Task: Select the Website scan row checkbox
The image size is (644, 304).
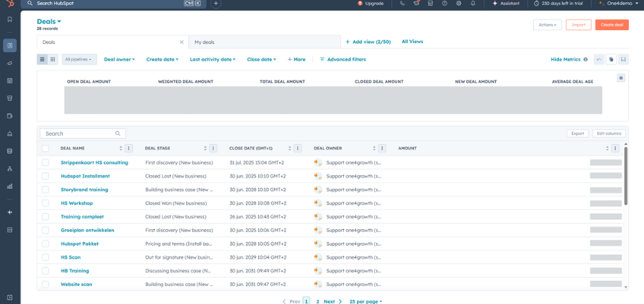Action: (45, 284)
